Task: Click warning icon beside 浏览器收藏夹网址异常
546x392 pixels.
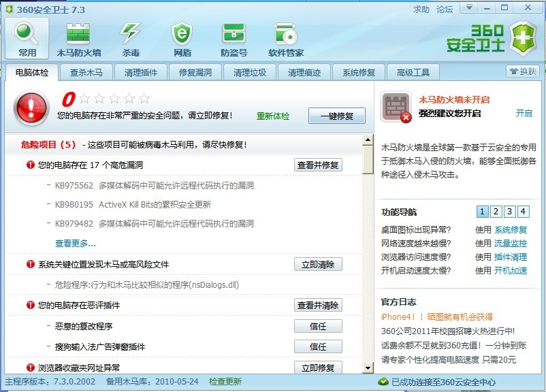Action: [x=31, y=367]
